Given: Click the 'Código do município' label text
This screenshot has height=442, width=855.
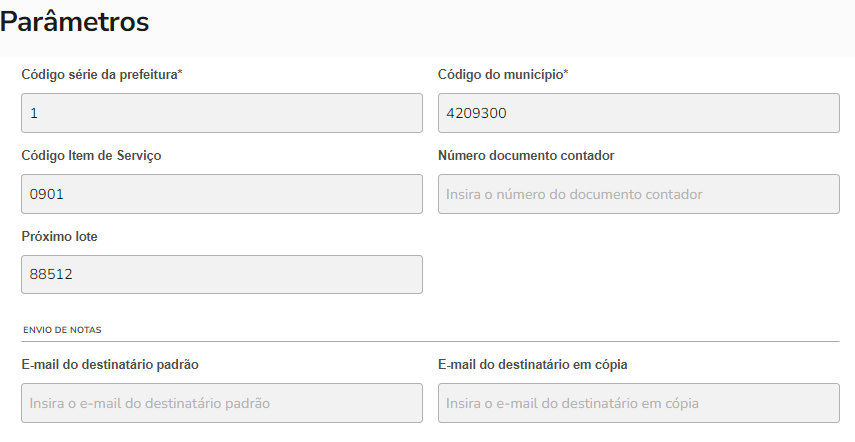Looking at the screenshot, I should click(x=499, y=75).
